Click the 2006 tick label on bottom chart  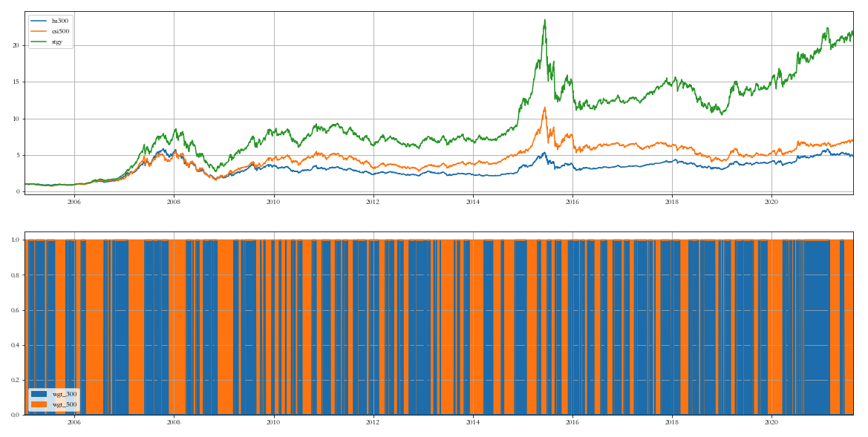[74, 421]
